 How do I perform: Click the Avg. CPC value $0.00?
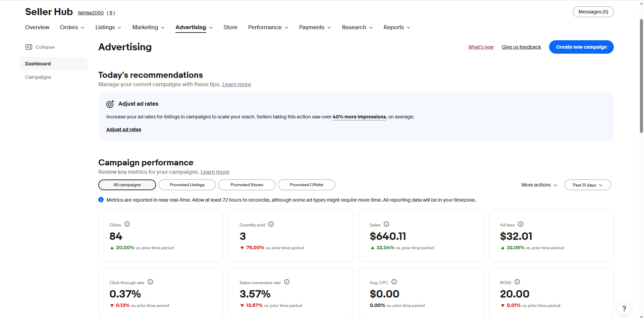[x=384, y=294]
